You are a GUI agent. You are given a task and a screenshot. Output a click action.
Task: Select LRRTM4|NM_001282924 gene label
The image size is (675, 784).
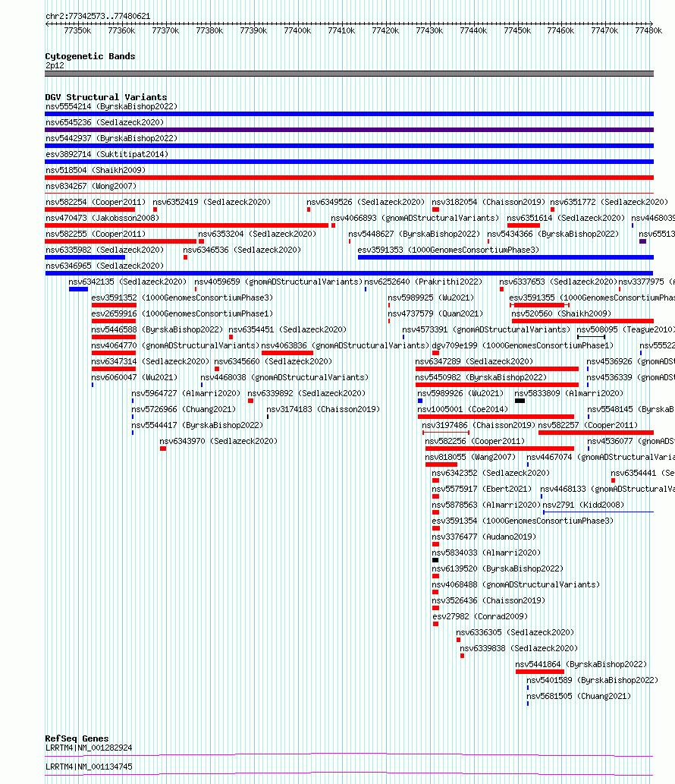pyautogui.click(x=89, y=749)
